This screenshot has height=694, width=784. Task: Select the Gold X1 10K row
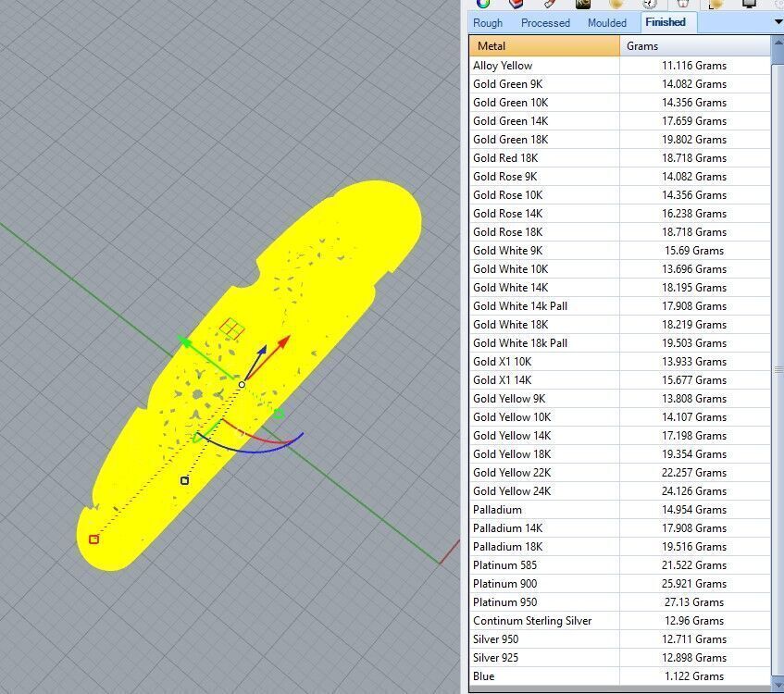[x=620, y=362]
